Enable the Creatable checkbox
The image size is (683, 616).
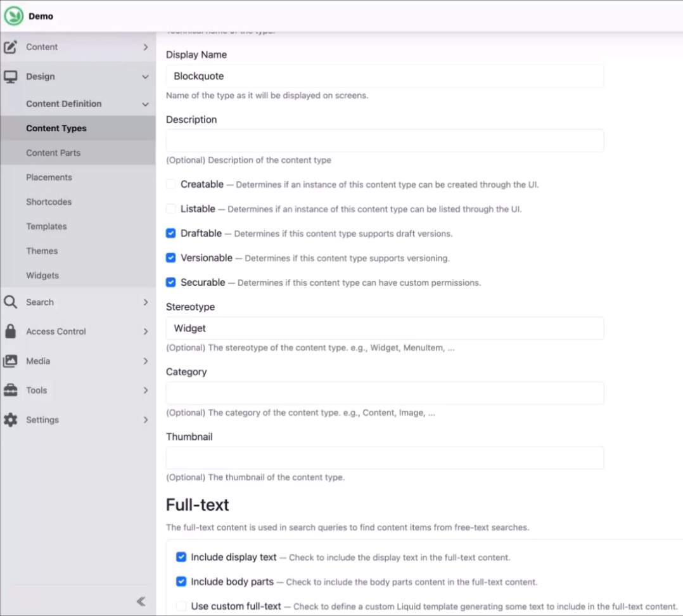tap(171, 184)
